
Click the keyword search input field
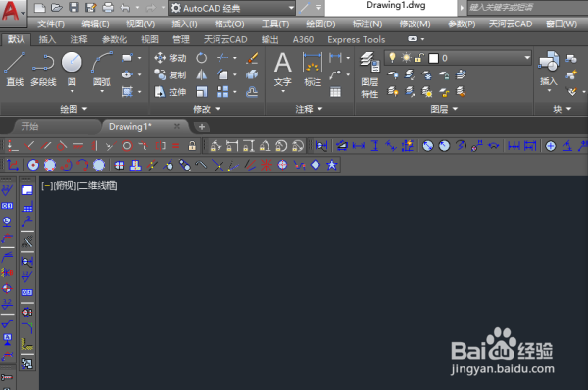click(x=527, y=8)
